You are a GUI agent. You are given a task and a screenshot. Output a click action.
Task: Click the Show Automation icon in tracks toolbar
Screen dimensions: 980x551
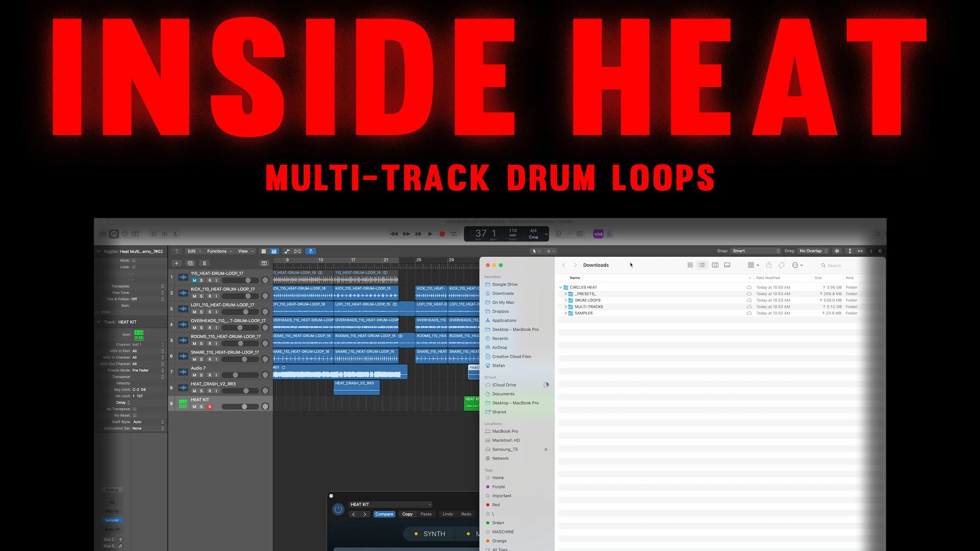pyautogui.click(x=287, y=251)
